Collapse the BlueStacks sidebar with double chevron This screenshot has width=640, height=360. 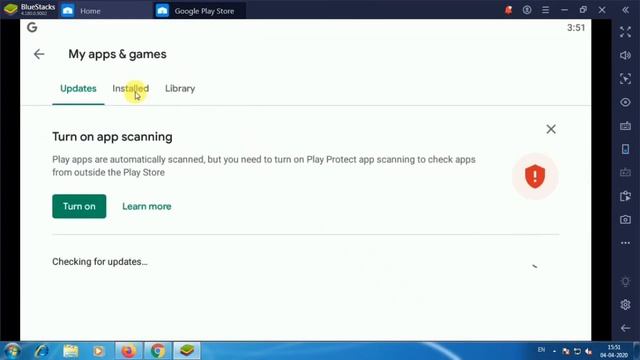click(625, 10)
